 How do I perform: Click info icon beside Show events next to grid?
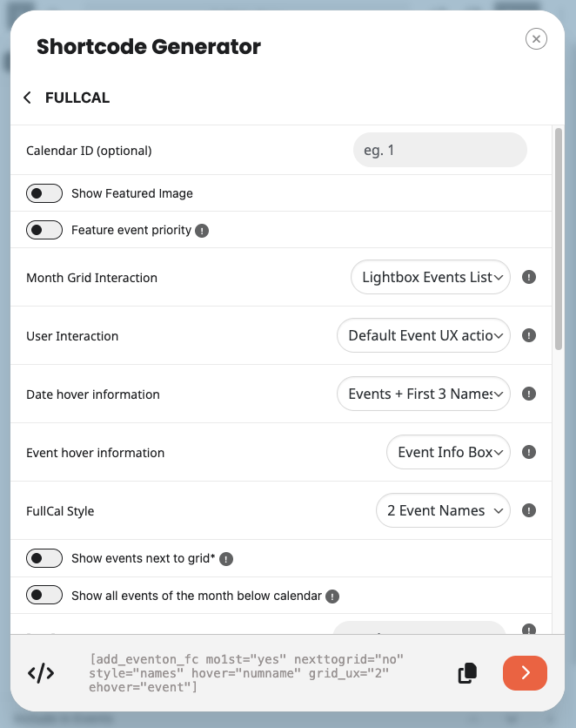(x=226, y=559)
